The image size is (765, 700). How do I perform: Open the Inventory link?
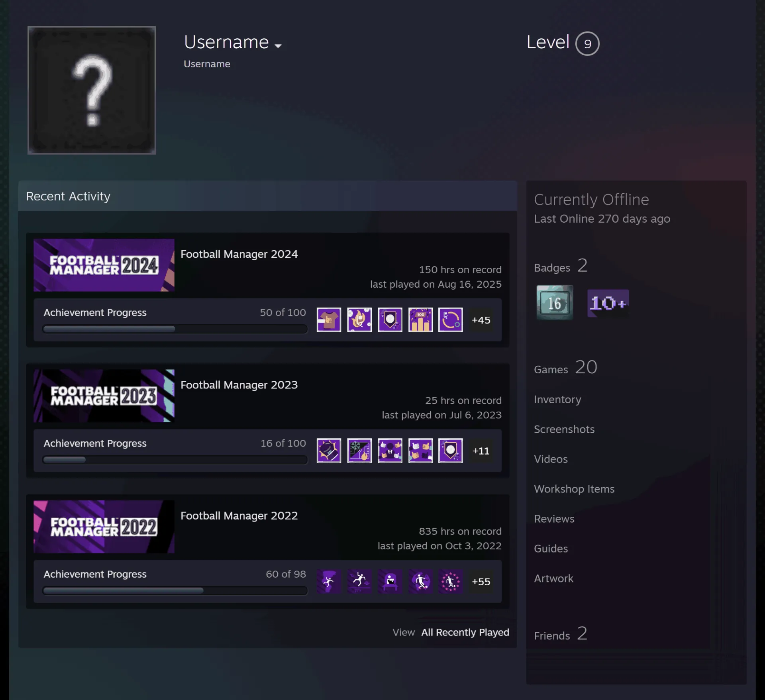pos(557,399)
